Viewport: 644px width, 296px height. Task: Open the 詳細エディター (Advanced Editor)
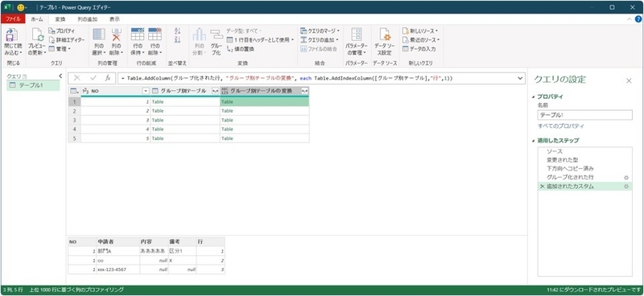67,40
